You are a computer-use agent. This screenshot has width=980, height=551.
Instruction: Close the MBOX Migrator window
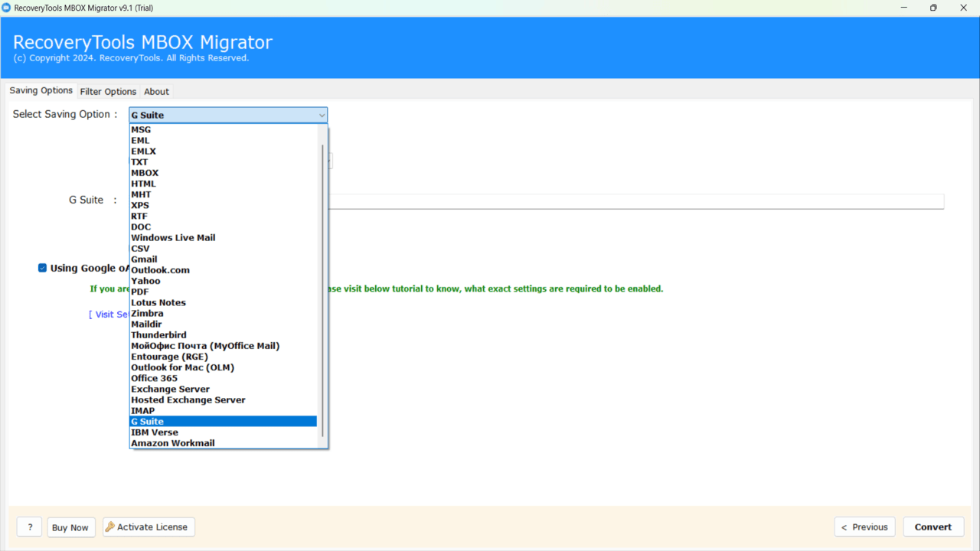963,8
